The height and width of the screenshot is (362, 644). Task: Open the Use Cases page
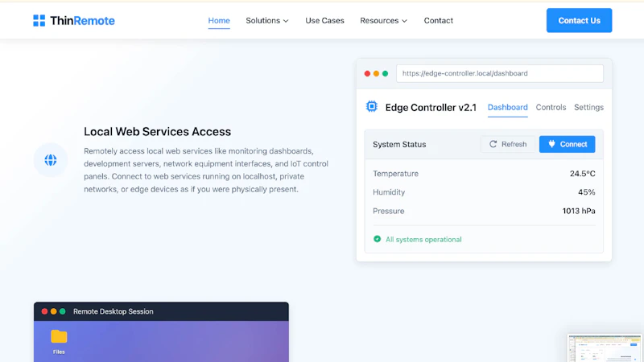point(324,21)
